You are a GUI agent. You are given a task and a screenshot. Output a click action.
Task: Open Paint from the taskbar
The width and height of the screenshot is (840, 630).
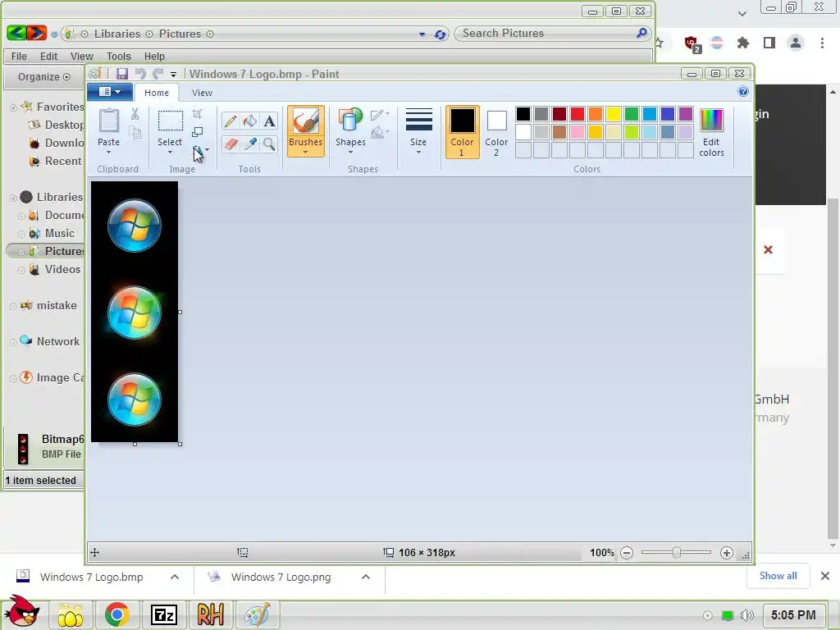(x=257, y=615)
